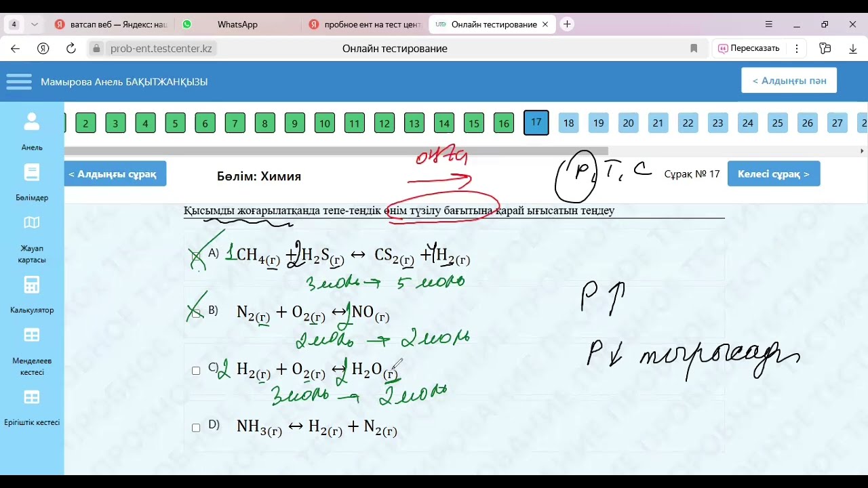Image resolution: width=868 pixels, height=488 pixels.
Task: Select current question 17 button
Action: (x=536, y=123)
